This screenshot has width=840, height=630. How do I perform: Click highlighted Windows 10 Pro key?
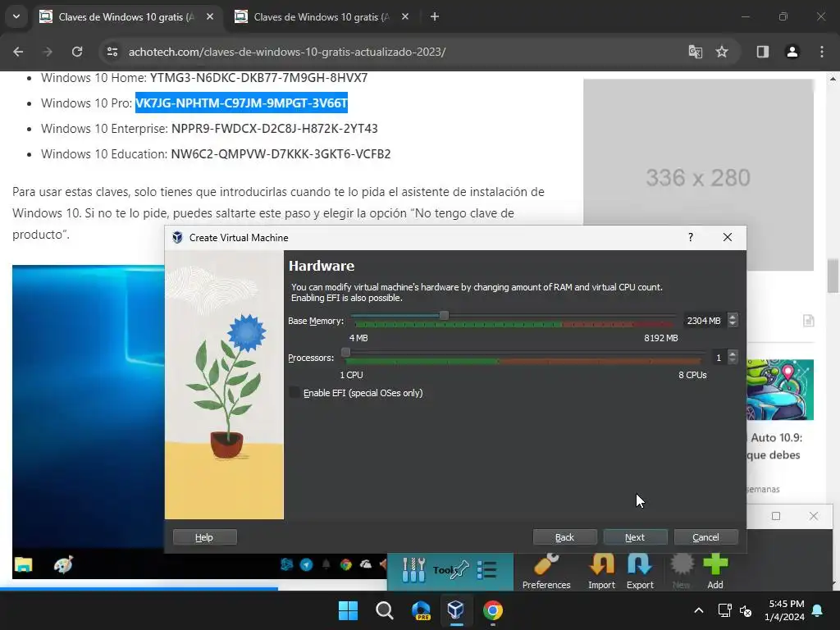(x=242, y=103)
